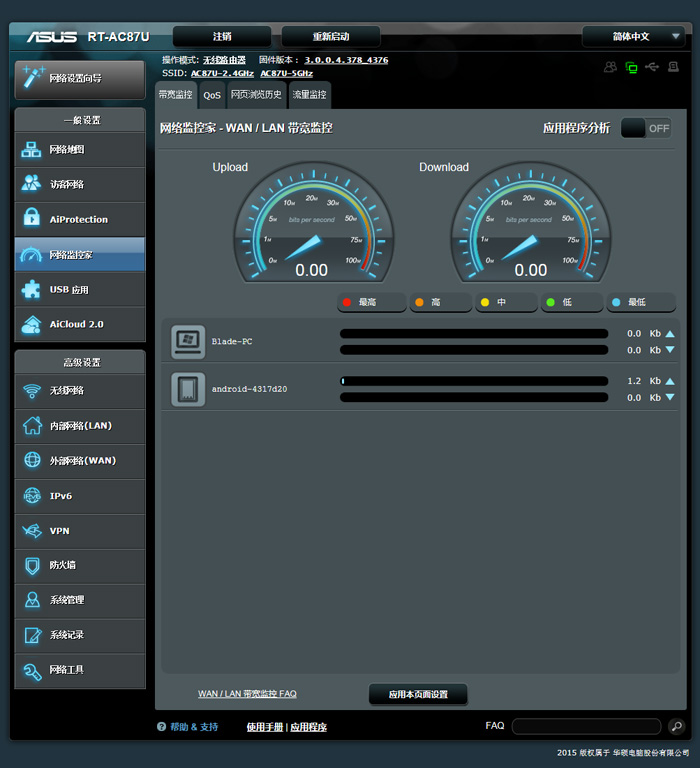Open the 应用程序 utility link
This screenshot has height=768, width=700.
point(309,727)
